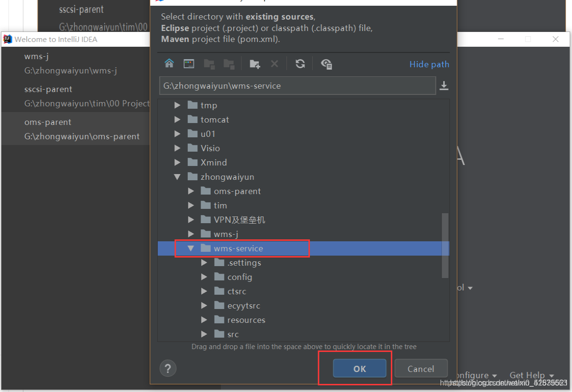Expand the Xmind folder node
The image size is (572, 392).
(x=177, y=162)
